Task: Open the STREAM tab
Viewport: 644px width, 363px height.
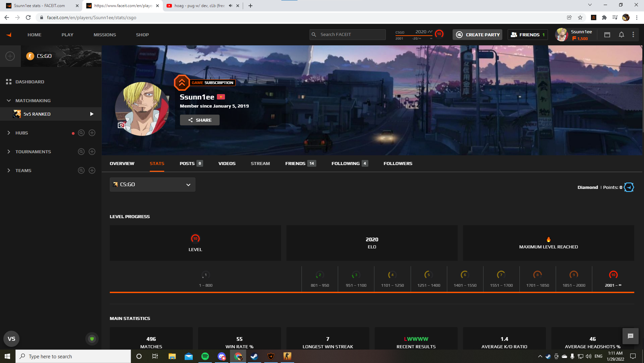Action: pos(260,164)
